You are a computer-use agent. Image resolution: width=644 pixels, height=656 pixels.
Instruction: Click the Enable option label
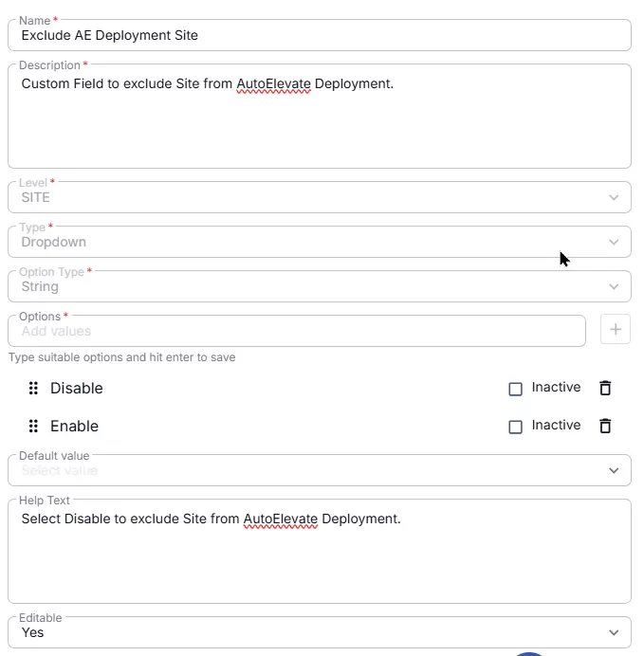point(75,426)
